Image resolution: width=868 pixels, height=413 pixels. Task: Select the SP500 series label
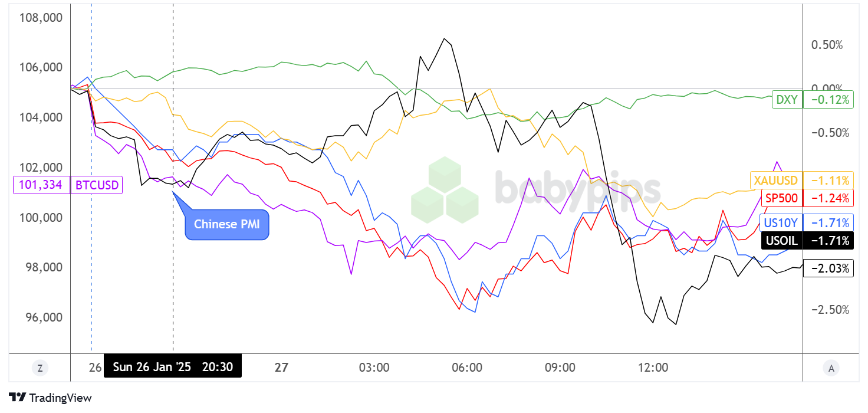[782, 197]
